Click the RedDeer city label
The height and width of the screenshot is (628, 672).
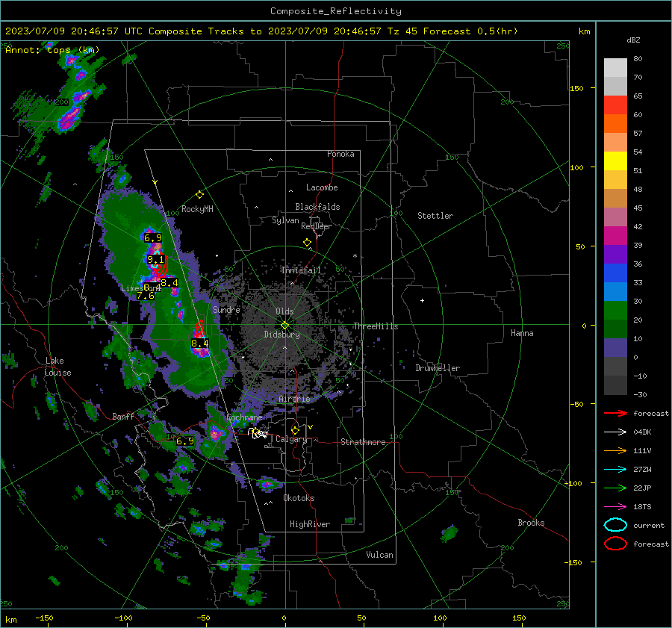point(317,226)
